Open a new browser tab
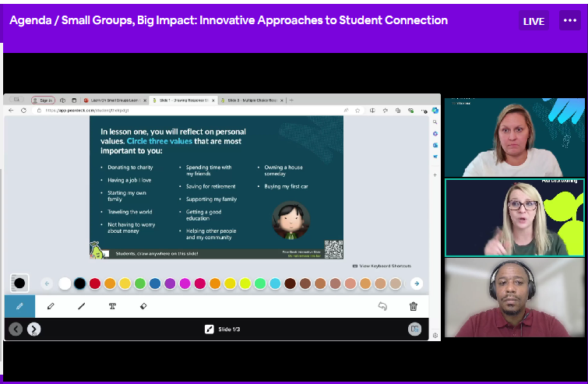 tap(291, 100)
